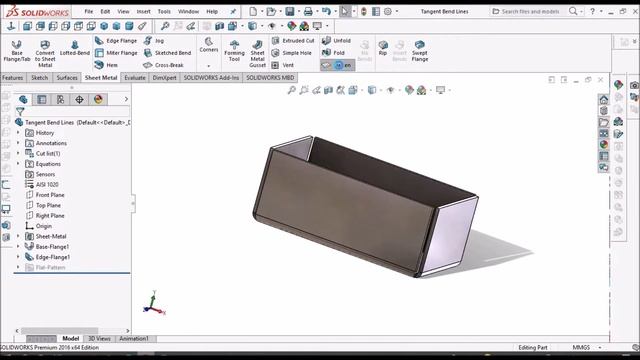Open the Select tool dropdown arrow
Screen dimensions: 640x360
click(354, 11)
